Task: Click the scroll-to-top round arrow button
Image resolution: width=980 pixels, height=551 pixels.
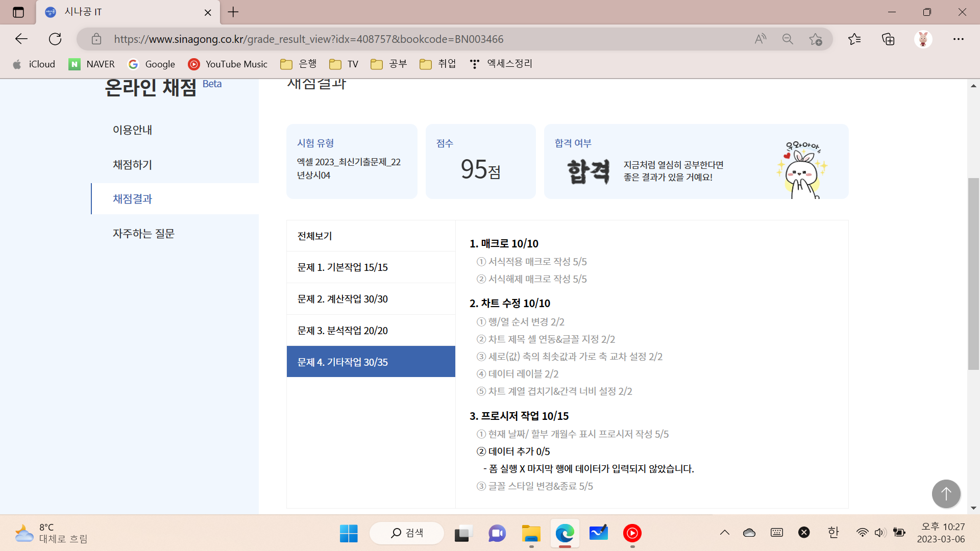Action: 946,493
